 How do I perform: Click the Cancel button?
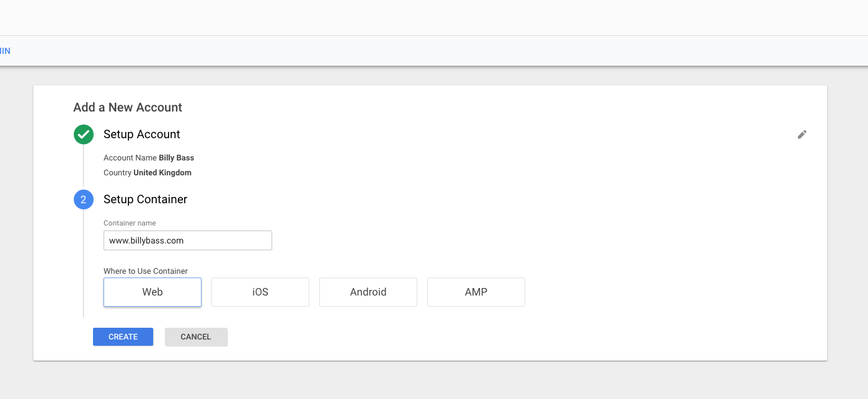(x=196, y=336)
